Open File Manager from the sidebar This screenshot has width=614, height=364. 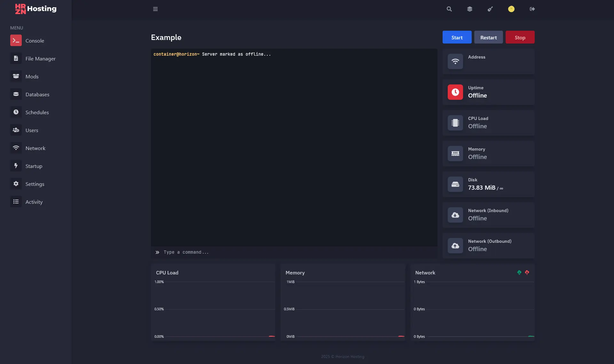point(40,59)
